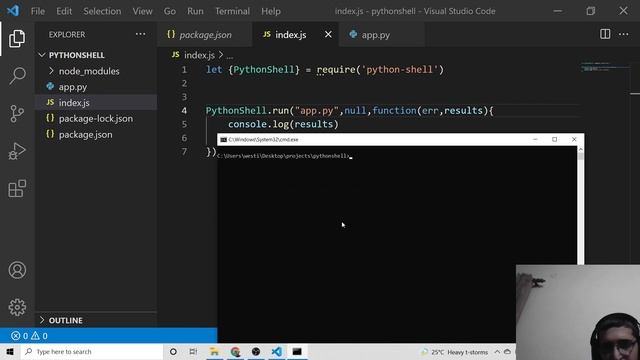Open Task View on the taskbar
The image size is (640, 360).
pyautogui.click(x=193, y=351)
